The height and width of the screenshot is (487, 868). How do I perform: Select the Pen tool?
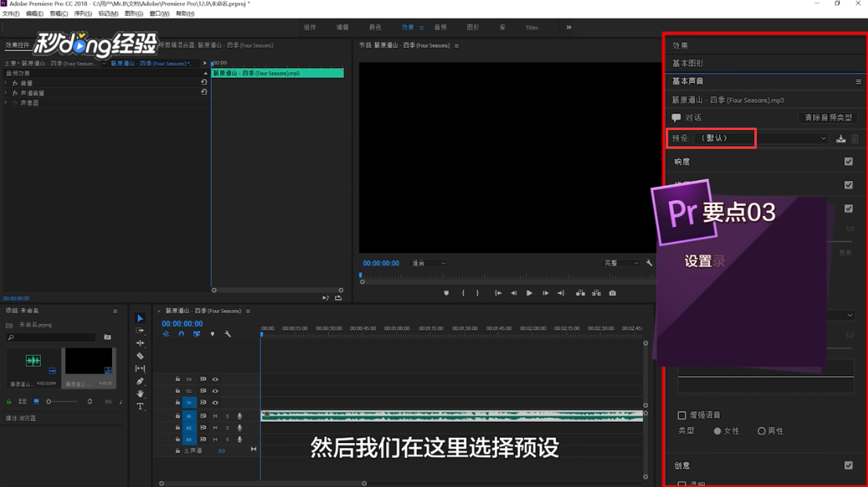[x=140, y=381]
